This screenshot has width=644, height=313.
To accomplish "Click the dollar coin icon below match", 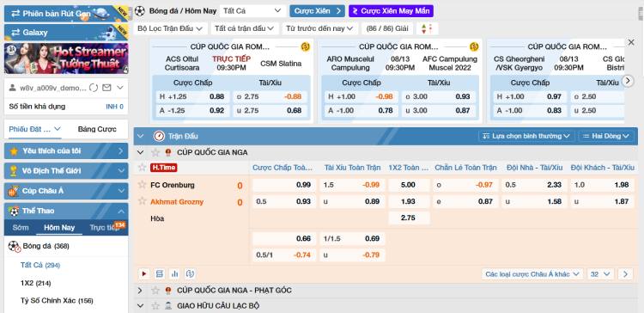I will 190,273.
